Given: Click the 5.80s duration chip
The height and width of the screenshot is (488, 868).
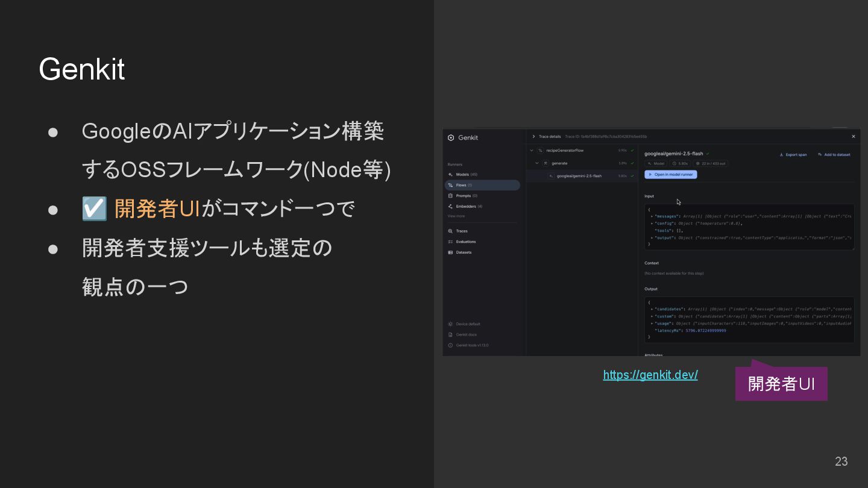Looking at the screenshot, I should coord(680,163).
